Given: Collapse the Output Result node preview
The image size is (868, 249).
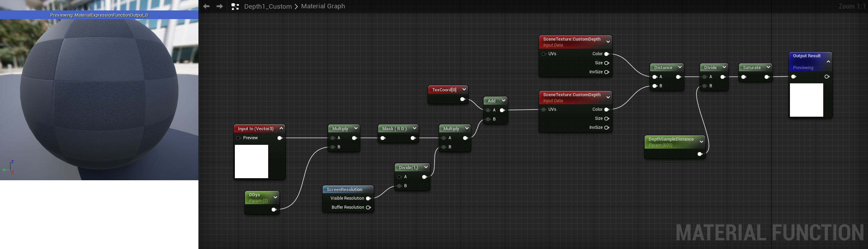Looking at the screenshot, I should pyautogui.click(x=828, y=61).
